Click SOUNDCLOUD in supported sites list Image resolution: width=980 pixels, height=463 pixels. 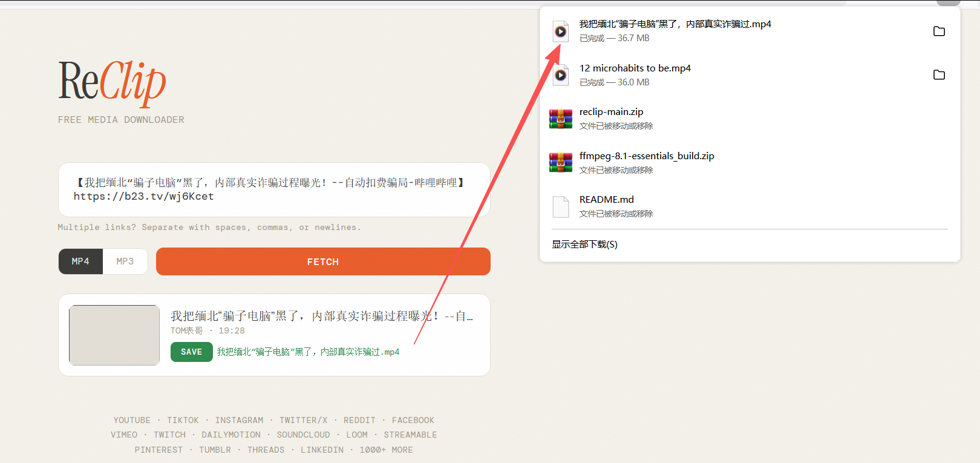(x=303, y=435)
